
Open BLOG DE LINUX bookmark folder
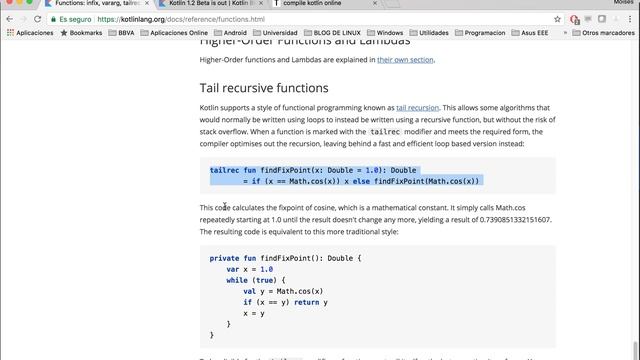pyautogui.click(x=332, y=33)
